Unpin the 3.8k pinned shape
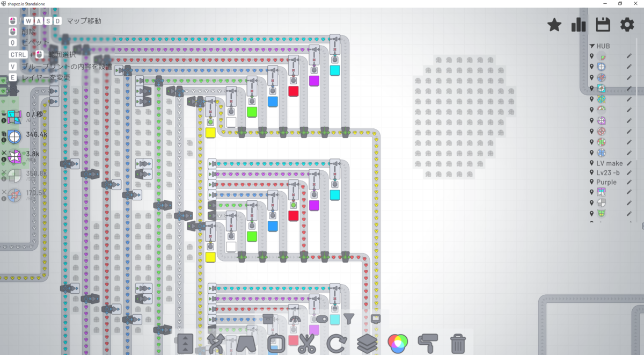 click(x=4, y=153)
